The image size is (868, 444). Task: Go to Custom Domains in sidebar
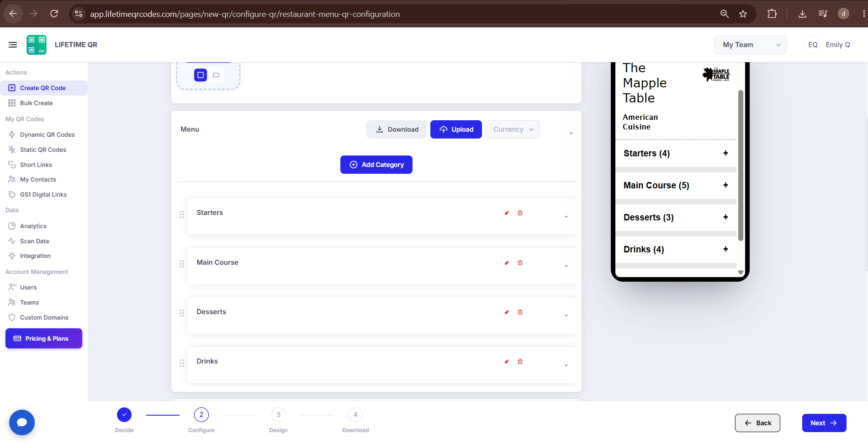(x=44, y=317)
